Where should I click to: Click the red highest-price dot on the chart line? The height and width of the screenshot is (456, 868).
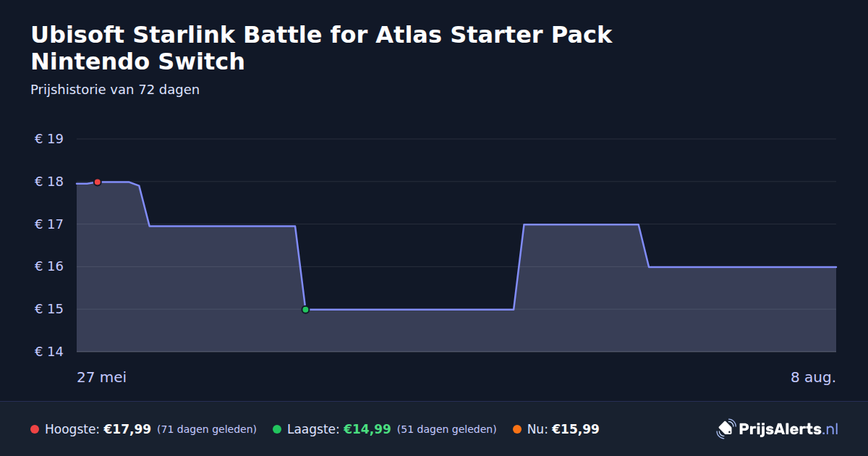[97, 182]
